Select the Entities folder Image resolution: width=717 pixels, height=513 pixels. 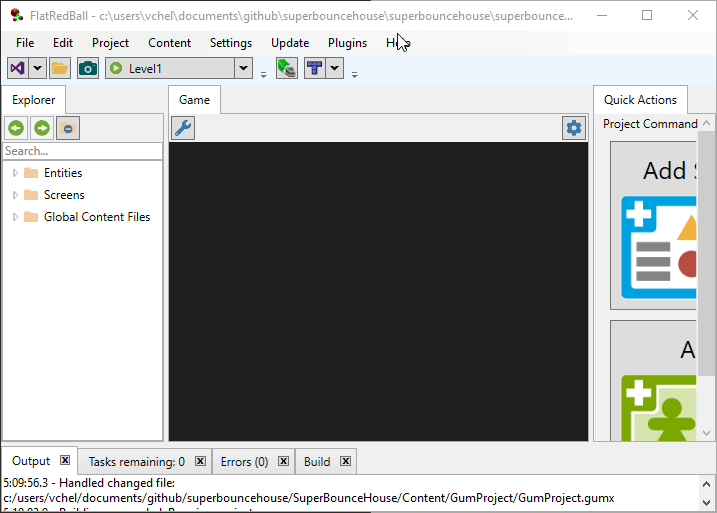click(53, 173)
